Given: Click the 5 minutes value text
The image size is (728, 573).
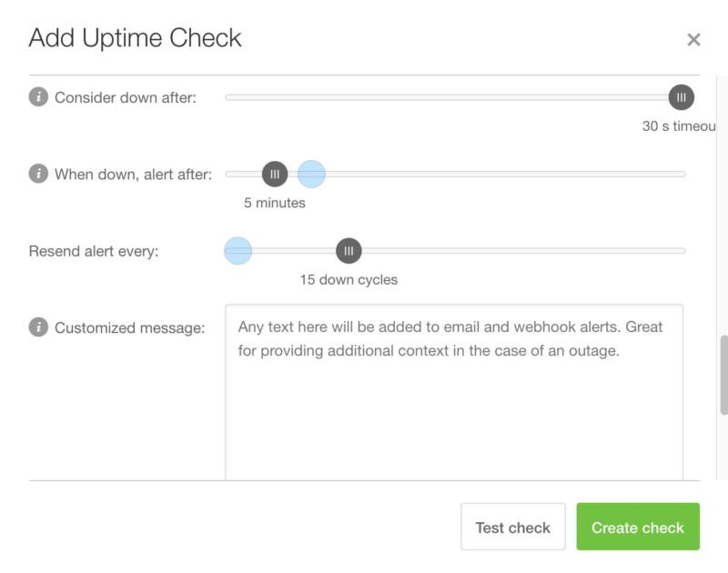Looking at the screenshot, I should 275,203.
